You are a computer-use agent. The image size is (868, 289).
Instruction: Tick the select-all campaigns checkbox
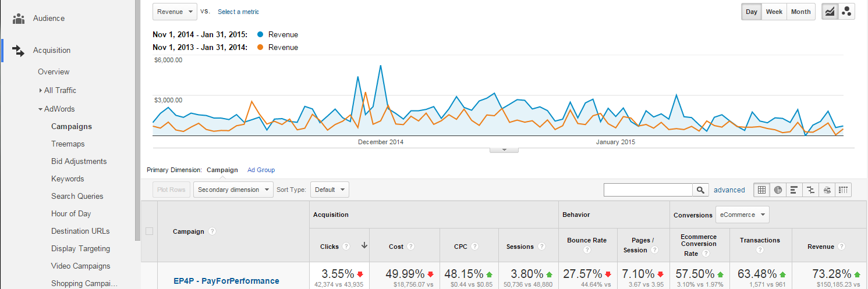149,231
